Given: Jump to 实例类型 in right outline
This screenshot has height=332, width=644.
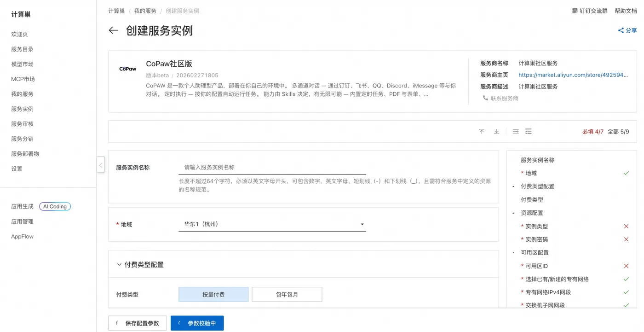Looking at the screenshot, I should [x=537, y=226].
